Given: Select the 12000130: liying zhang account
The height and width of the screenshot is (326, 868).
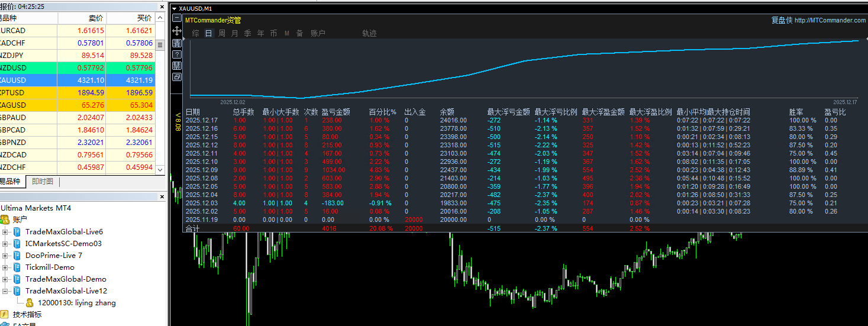Looking at the screenshot, I should click(77, 302).
